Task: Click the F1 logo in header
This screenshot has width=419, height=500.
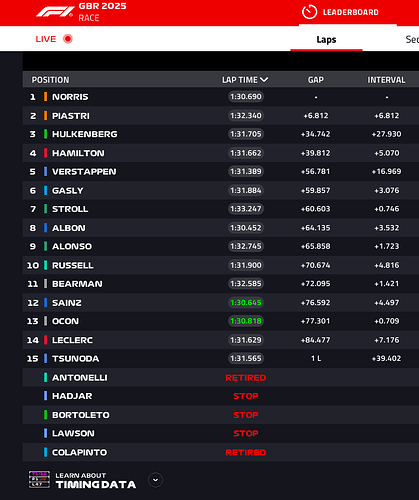Action: point(55,12)
